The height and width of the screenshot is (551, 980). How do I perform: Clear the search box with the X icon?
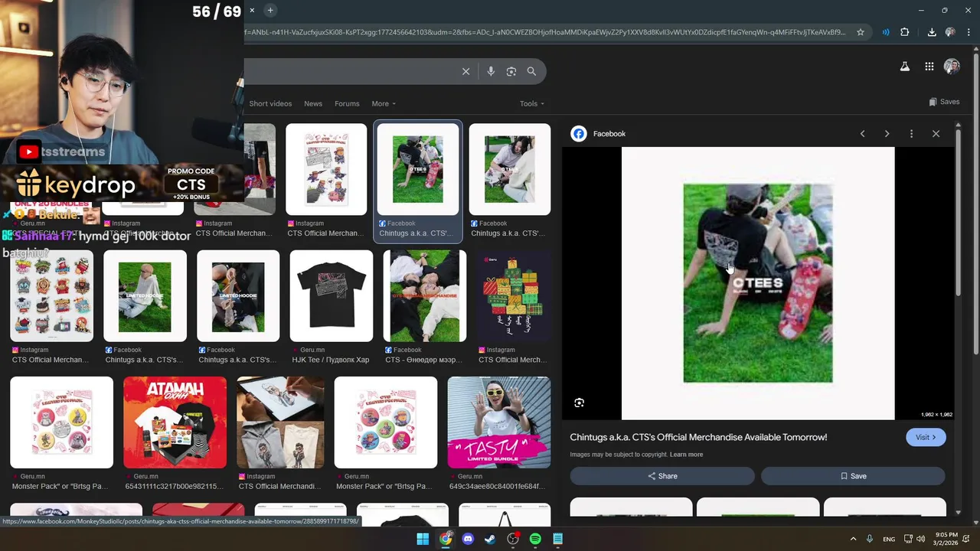pos(465,71)
